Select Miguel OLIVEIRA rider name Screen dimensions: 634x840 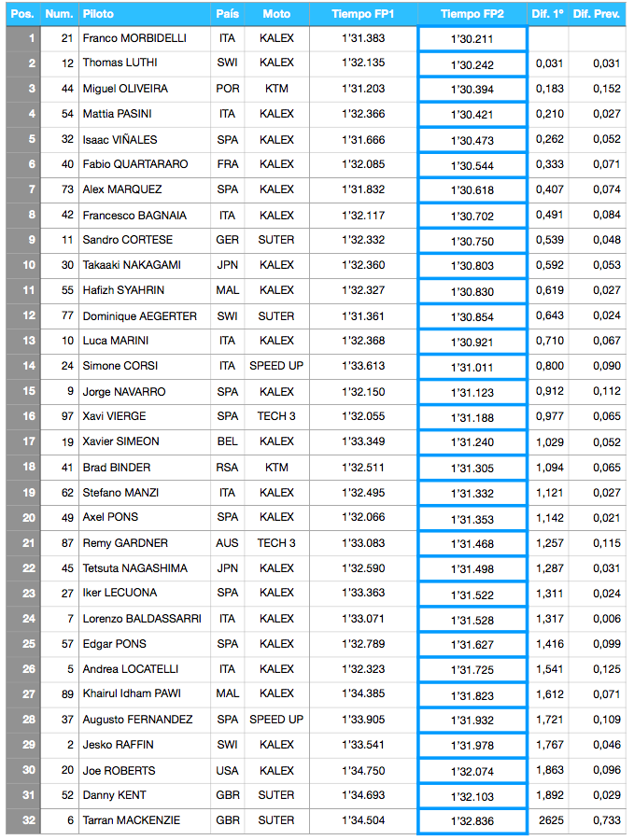pos(125,89)
